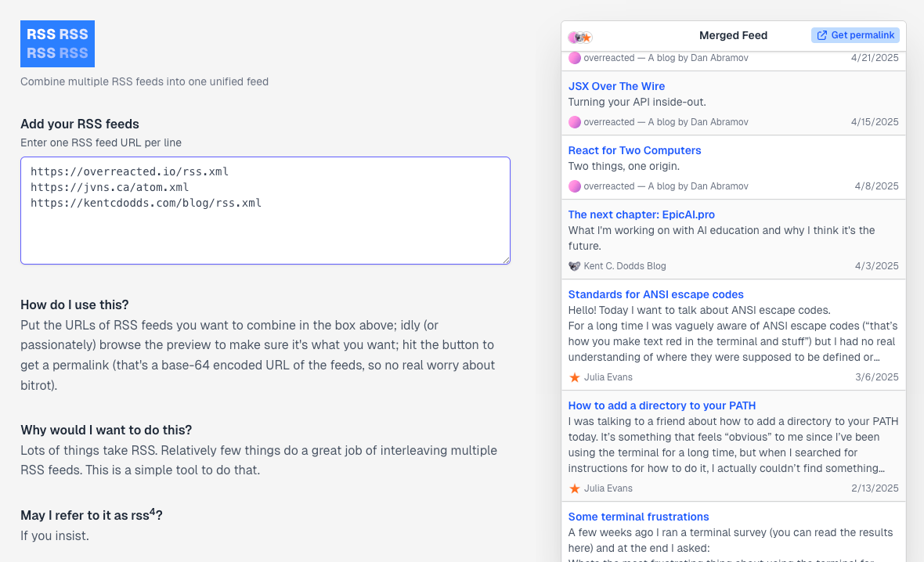Click the Kent C. Dodds Blog koala favicon
Viewport: 924px width, 562px height.
[x=575, y=266]
